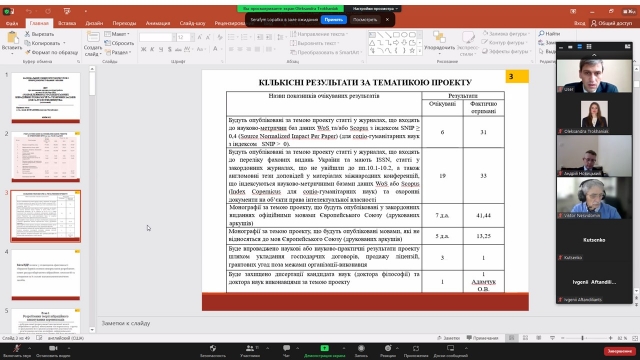Click green Демонстрация экрана share icon
640x360 pixels.
coord(324,348)
